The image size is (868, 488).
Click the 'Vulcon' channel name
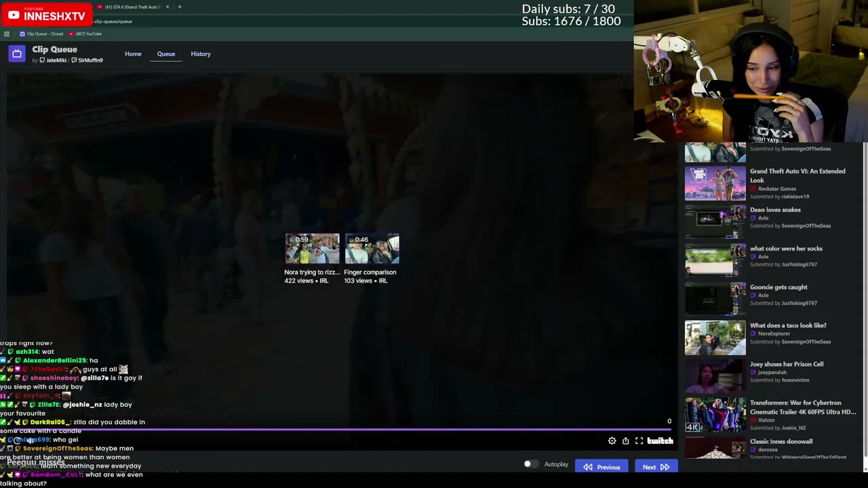(766, 420)
